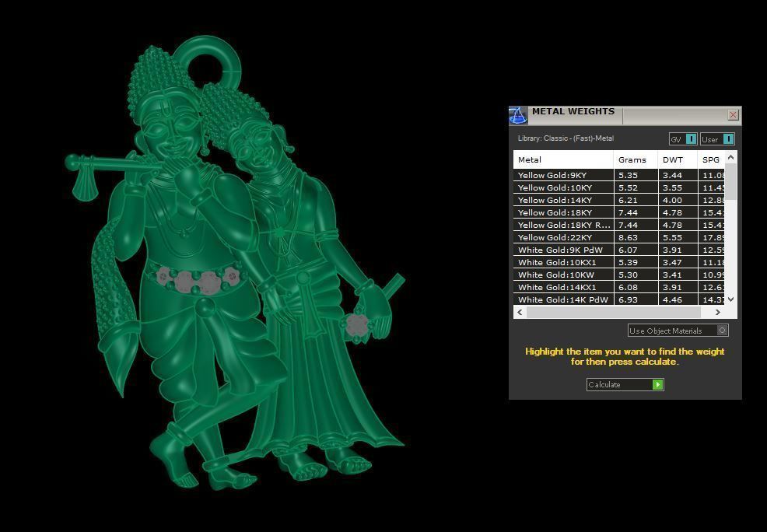
Task: Click the table's scroll up arrow
Action: pos(730,157)
